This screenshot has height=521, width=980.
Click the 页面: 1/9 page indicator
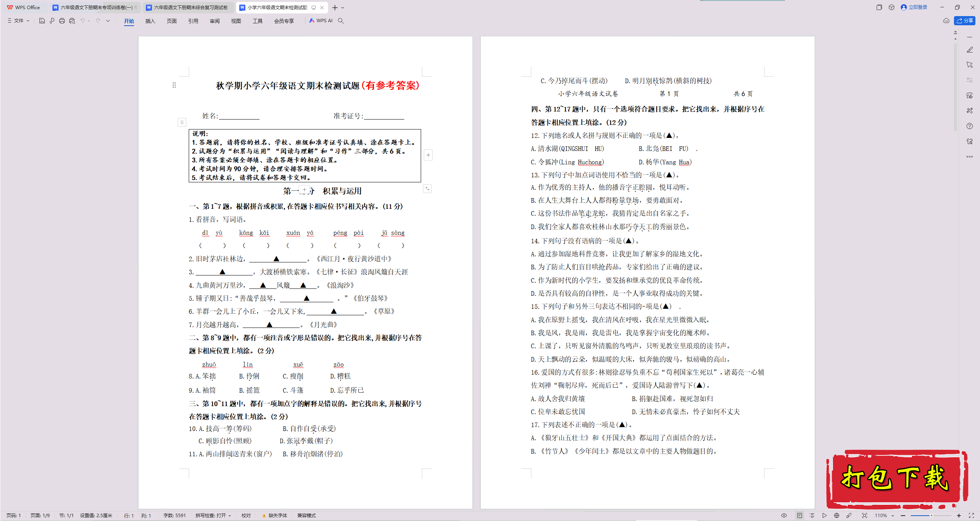(40, 516)
